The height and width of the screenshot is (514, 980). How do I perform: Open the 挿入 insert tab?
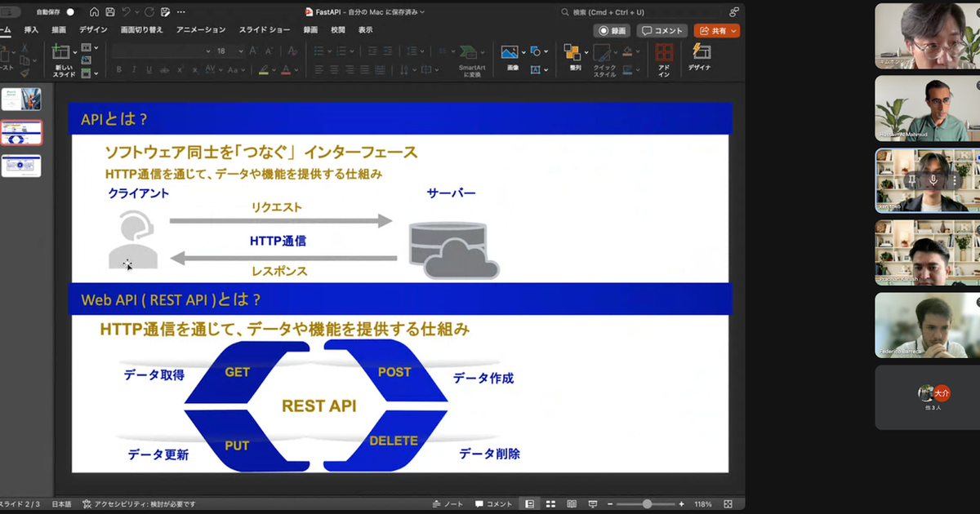pyautogui.click(x=31, y=30)
